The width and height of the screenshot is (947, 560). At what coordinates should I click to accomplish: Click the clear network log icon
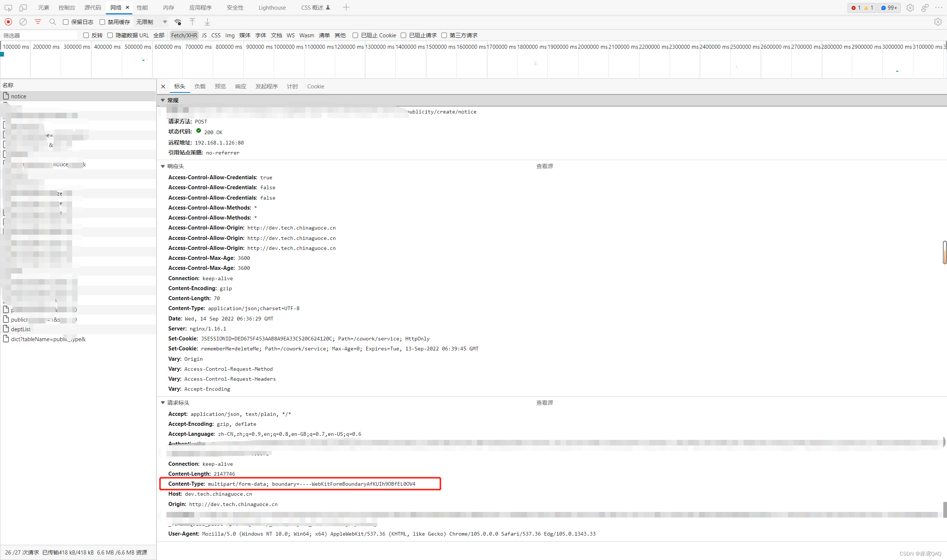23,22
